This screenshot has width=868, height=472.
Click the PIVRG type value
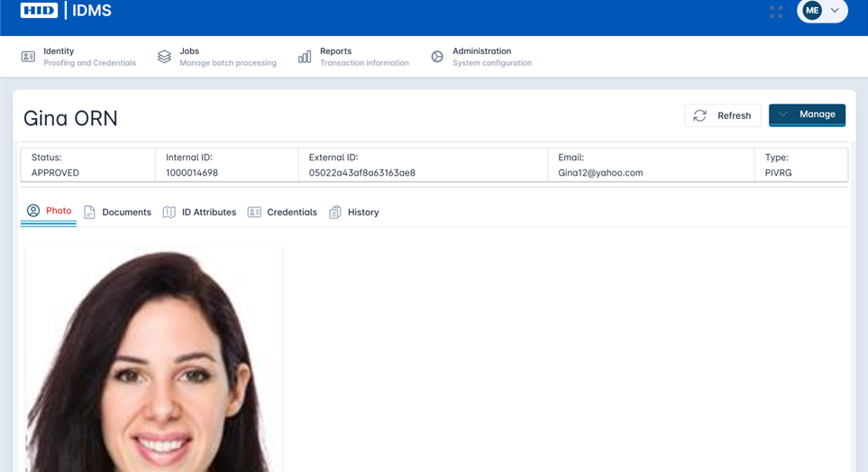coord(779,173)
